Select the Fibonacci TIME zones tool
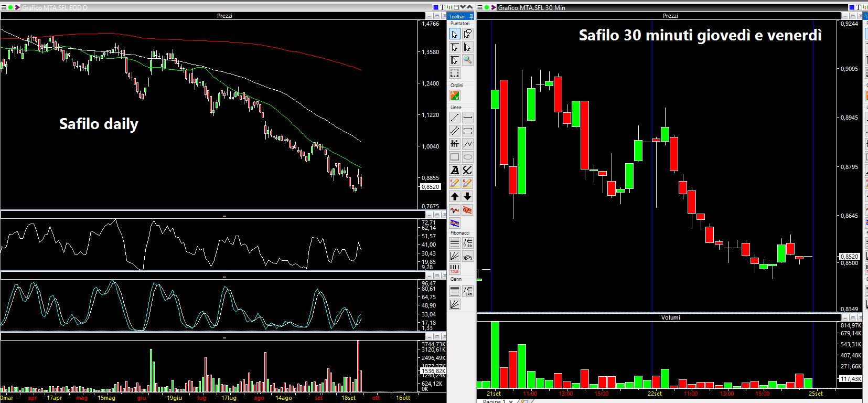Screen dimensions: 868x403 click(455, 269)
